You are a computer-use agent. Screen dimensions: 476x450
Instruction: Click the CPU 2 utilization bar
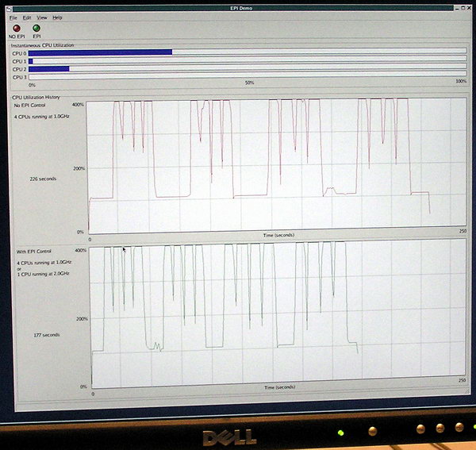point(248,68)
